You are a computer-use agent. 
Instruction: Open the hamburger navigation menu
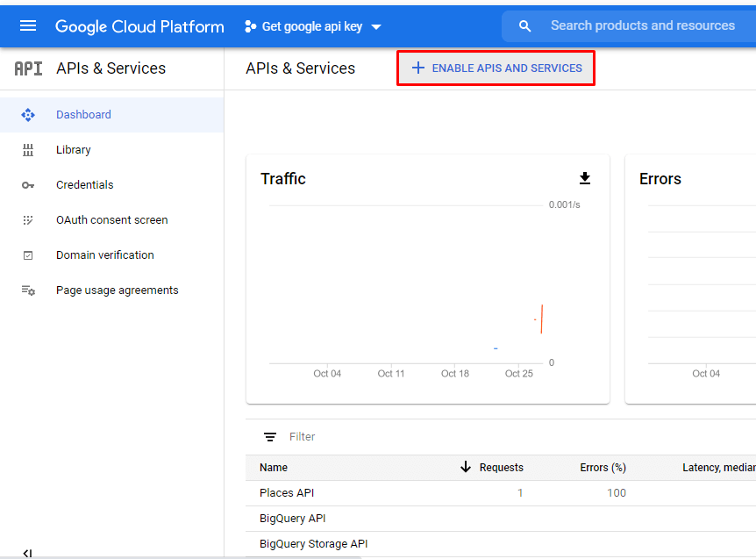[28, 25]
